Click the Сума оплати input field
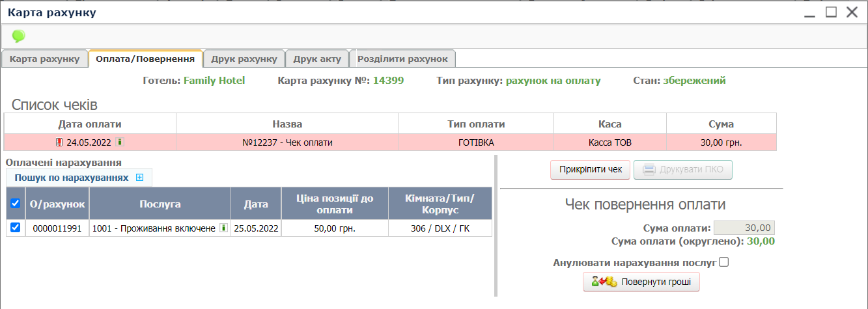The width and height of the screenshot is (868, 309). tap(744, 228)
